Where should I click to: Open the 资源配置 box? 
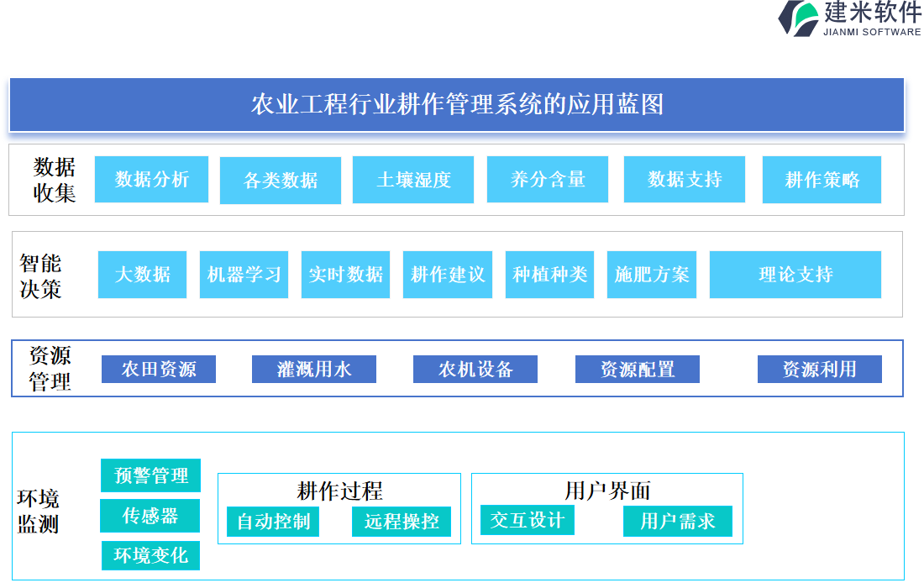click(x=637, y=370)
